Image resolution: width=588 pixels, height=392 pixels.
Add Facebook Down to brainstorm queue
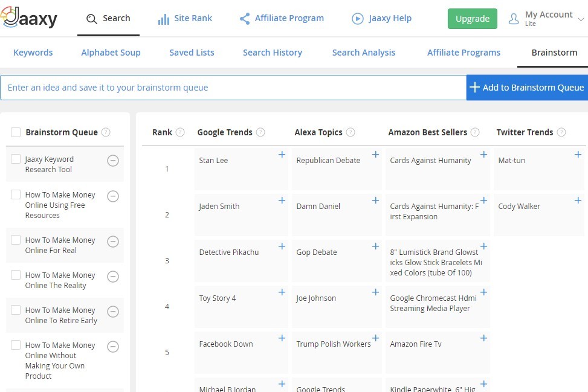pos(282,338)
